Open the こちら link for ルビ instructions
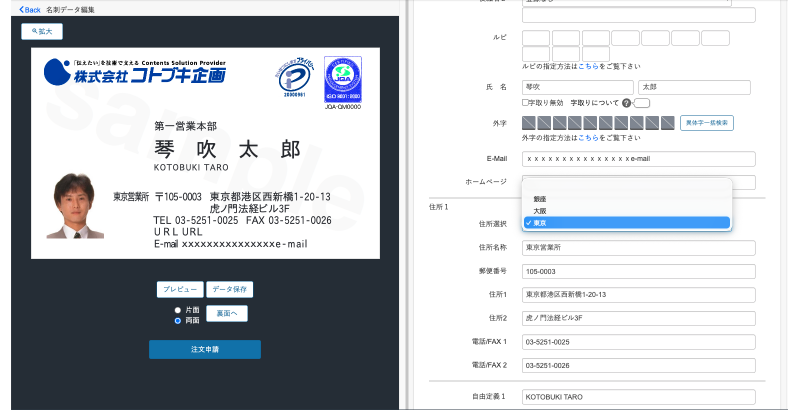 (589, 65)
